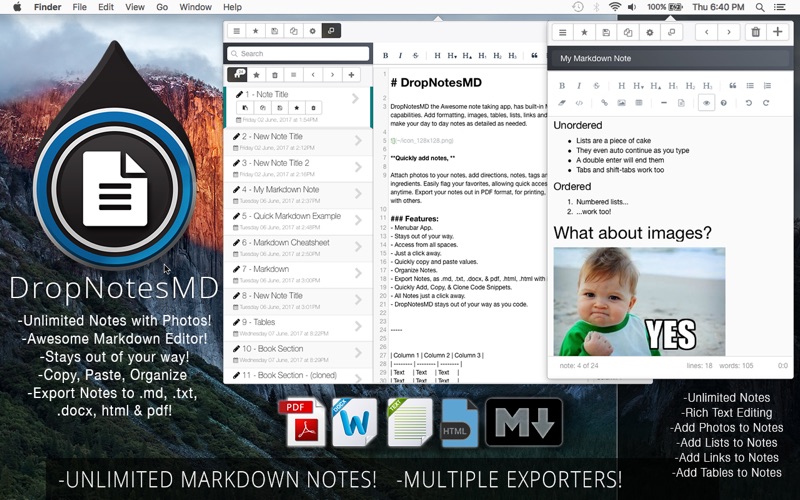Redo the edit in My Markdown Note
Screen dimensions: 800x500
[x=766, y=103]
